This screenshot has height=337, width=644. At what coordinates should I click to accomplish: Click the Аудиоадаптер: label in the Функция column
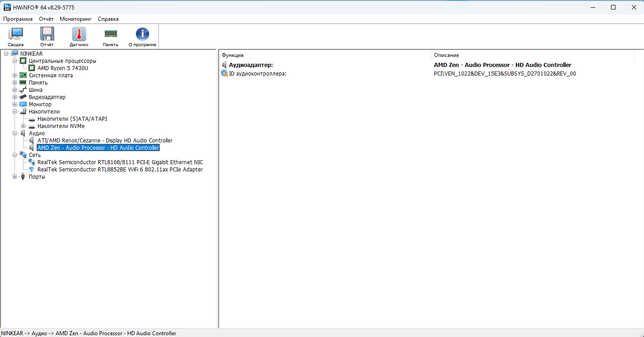(x=251, y=65)
